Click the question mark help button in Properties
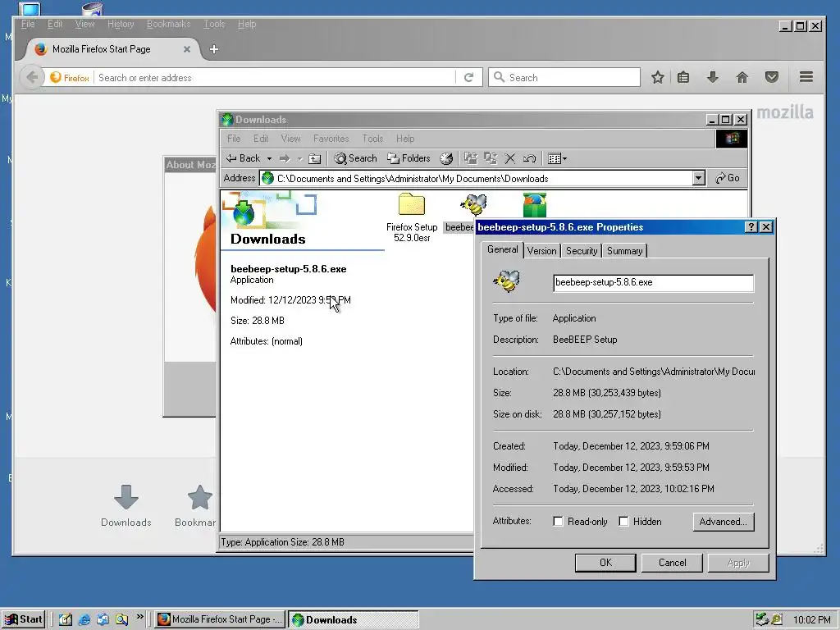The width and height of the screenshot is (840, 630). point(751,227)
